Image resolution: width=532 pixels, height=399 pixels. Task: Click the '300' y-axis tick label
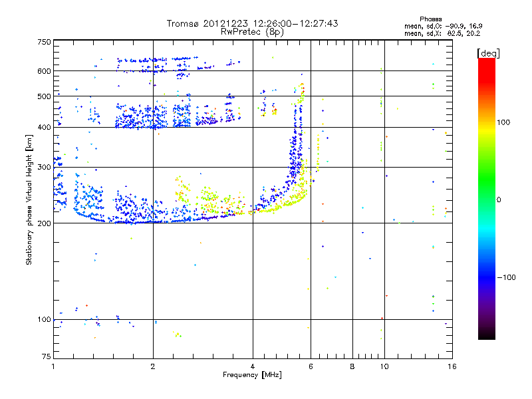click(x=44, y=167)
